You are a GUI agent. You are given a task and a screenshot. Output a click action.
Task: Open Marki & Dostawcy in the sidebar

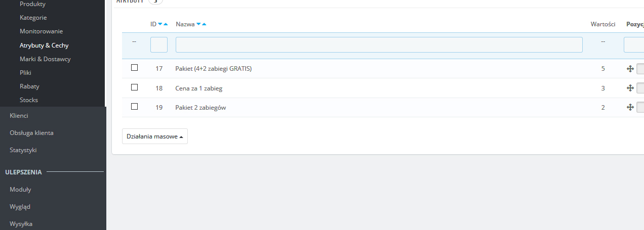point(45,59)
